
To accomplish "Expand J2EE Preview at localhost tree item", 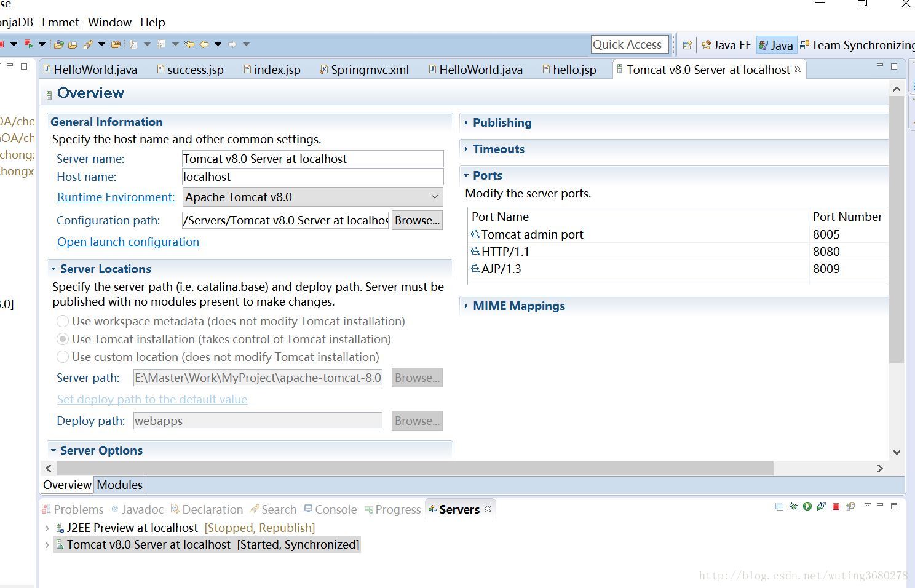I will coord(47,528).
